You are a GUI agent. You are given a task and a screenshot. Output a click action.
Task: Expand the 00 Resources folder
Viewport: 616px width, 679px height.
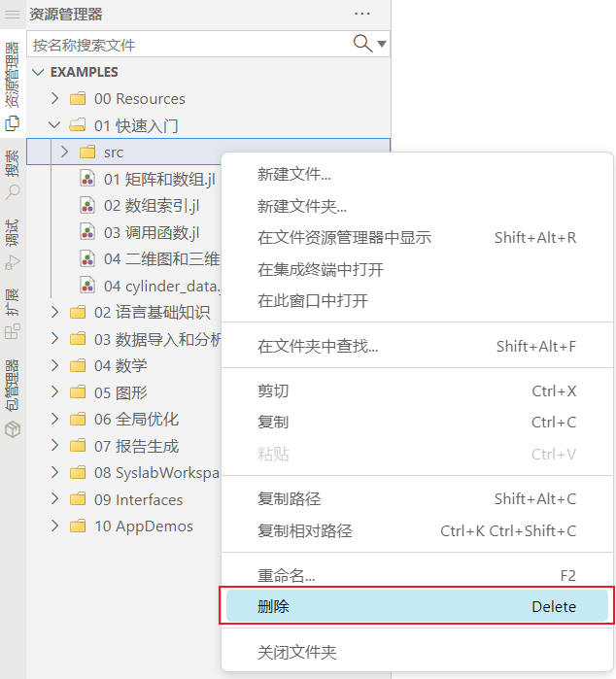pyautogui.click(x=54, y=98)
